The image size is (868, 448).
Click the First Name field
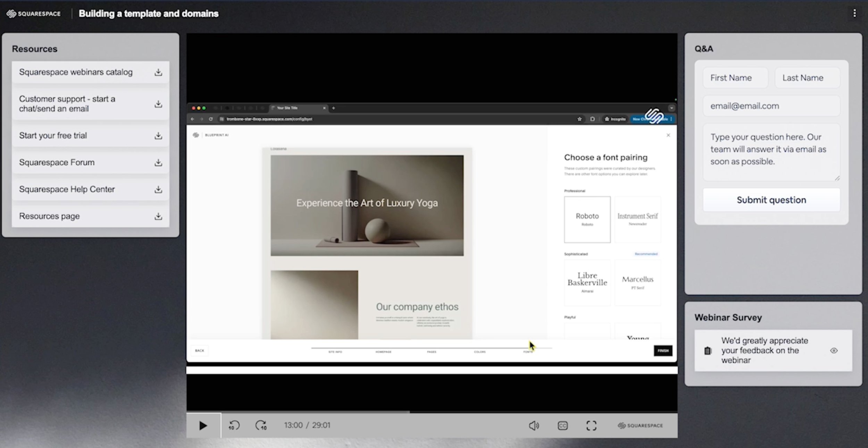735,78
